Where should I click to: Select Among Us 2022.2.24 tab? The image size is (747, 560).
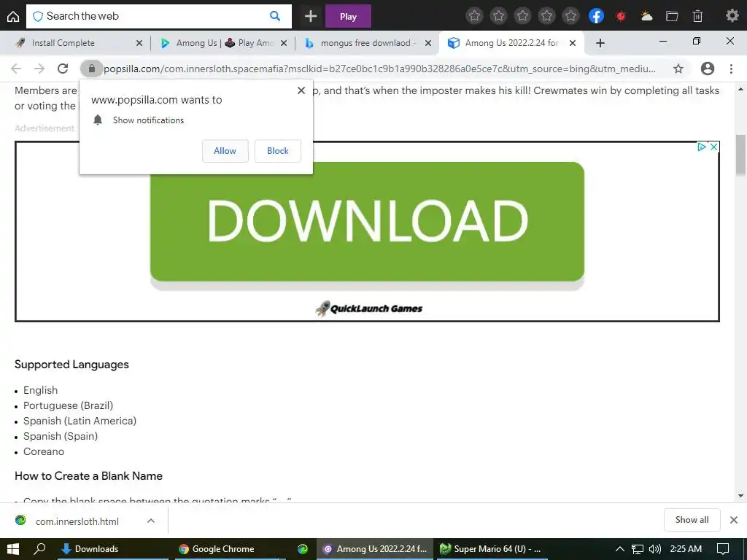pyautogui.click(x=511, y=43)
